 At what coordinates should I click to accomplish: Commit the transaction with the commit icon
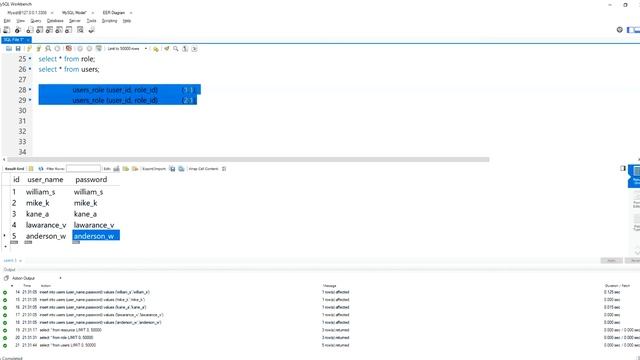(80, 49)
